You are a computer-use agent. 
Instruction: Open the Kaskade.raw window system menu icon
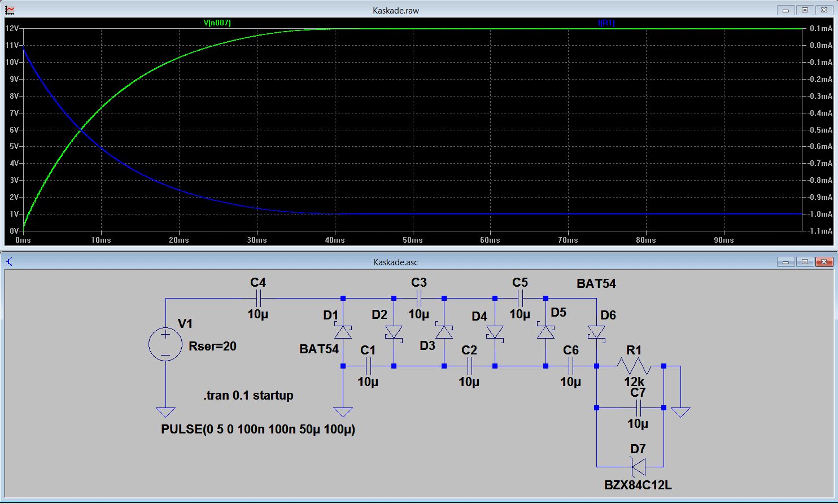pos(10,10)
